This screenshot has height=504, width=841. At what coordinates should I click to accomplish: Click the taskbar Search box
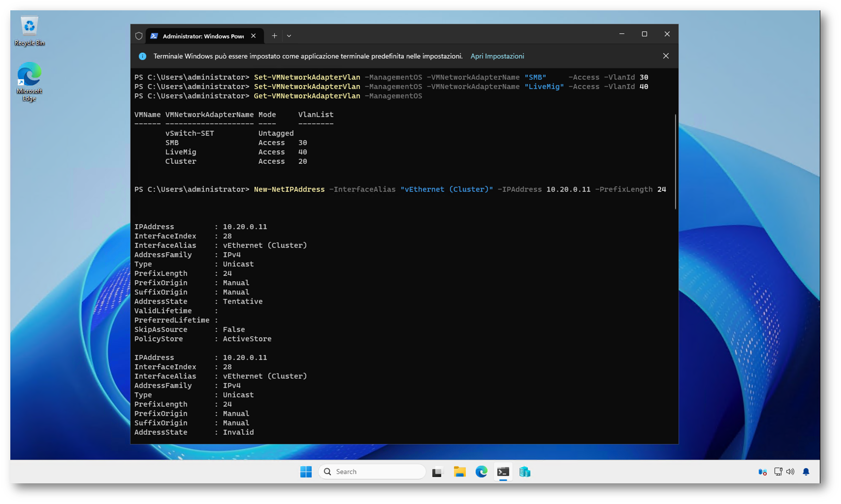tap(372, 472)
